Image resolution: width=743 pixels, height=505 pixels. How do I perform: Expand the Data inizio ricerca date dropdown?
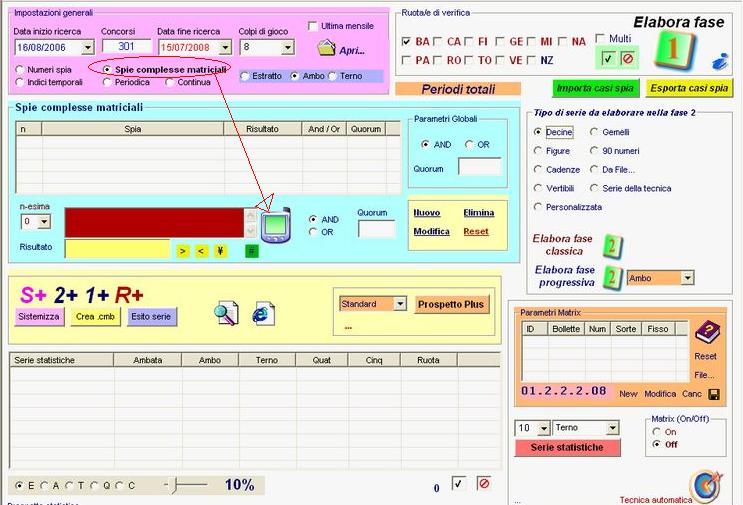(x=87, y=47)
